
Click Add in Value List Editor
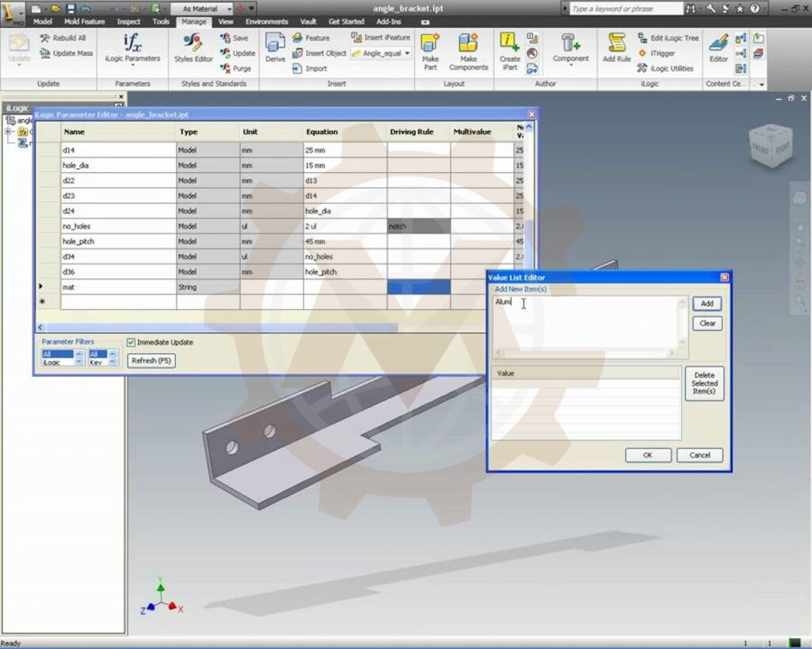707,304
